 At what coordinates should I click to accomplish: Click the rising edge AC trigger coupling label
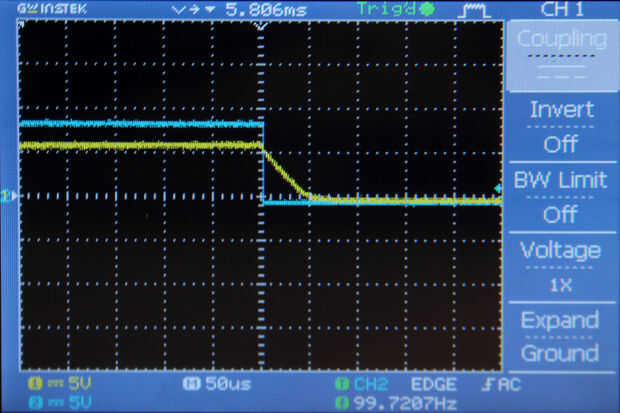[501, 385]
